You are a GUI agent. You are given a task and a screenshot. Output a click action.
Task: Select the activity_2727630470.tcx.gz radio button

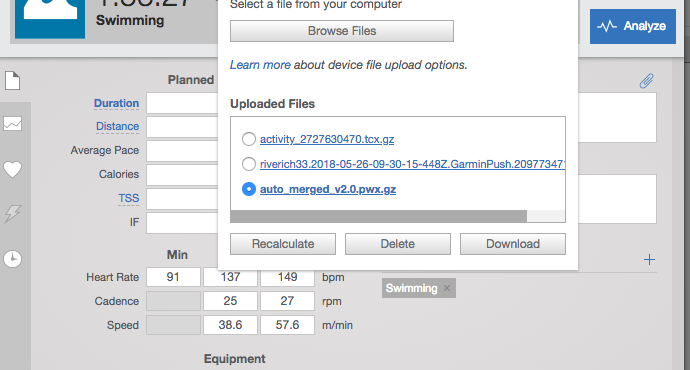tap(249, 139)
